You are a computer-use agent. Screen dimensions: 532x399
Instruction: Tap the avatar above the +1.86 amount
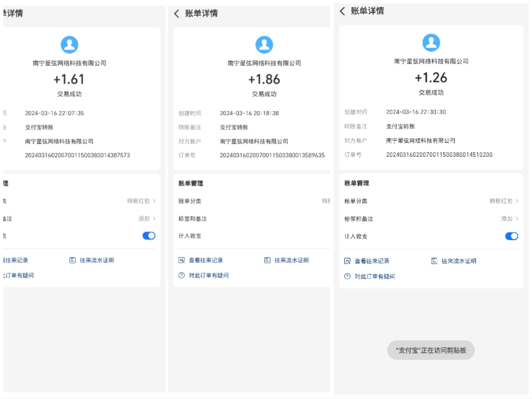click(x=264, y=45)
